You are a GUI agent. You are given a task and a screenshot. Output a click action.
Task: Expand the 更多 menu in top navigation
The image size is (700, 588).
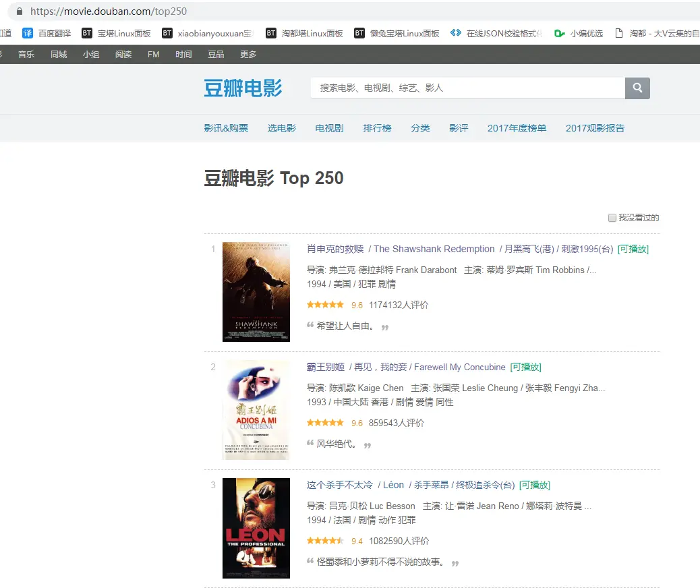[x=248, y=54]
